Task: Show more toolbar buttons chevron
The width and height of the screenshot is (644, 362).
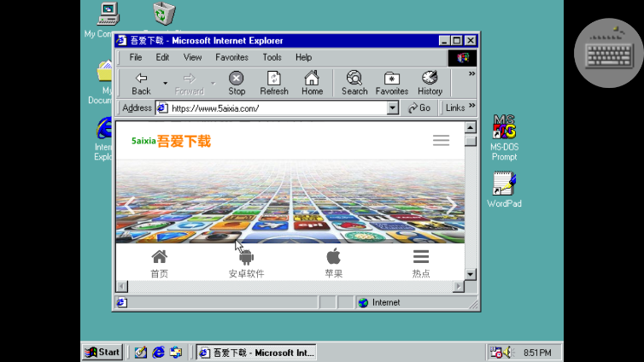Action: click(472, 74)
